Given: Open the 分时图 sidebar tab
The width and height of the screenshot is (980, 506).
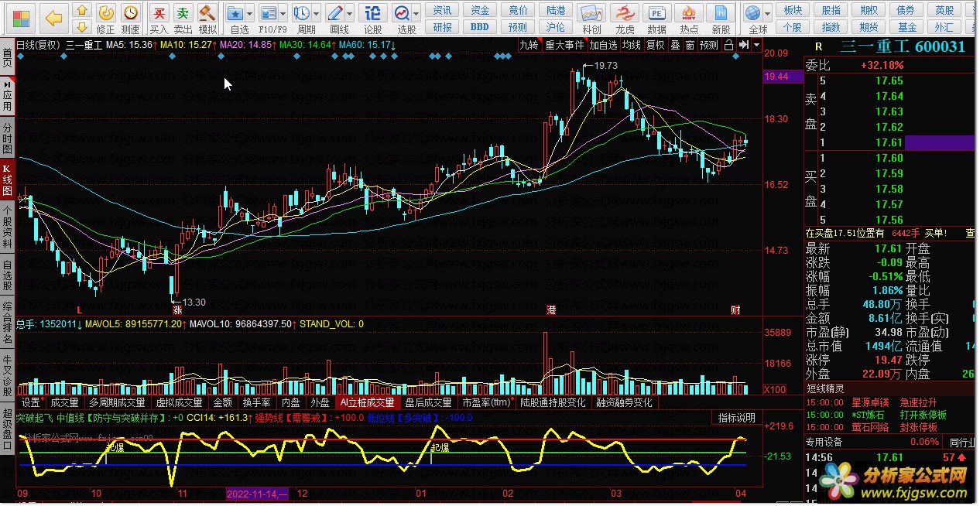Looking at the screenshot, I should pos(7,138).
